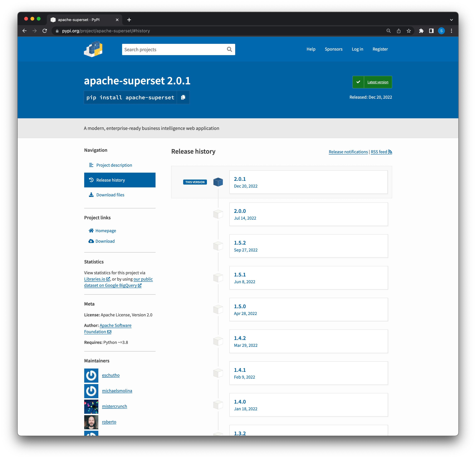Toggle the browser side panel icon
This screenshot has width=476, height=459.
click(431, 31)
